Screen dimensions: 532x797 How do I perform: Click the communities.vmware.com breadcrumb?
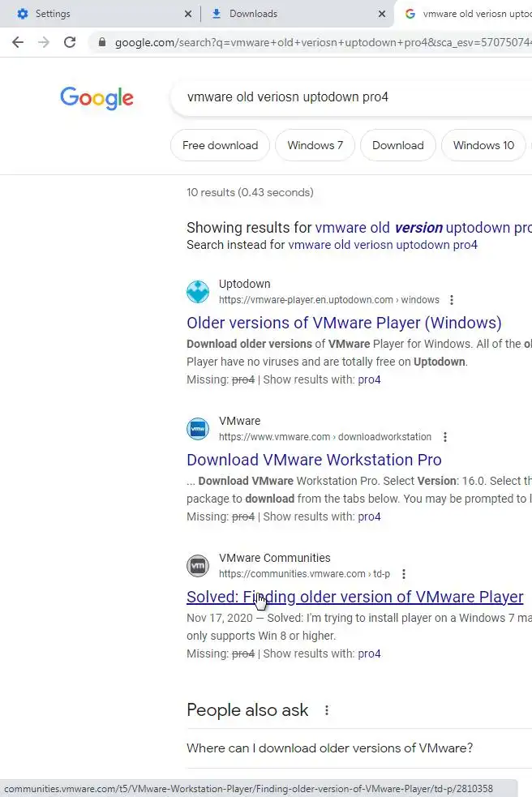[305, 574]
